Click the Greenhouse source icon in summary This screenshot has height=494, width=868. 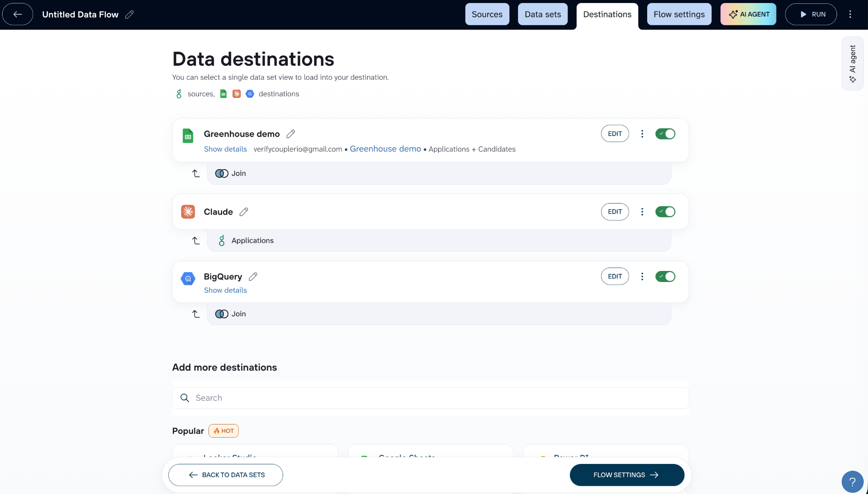(x=179, y=94)
